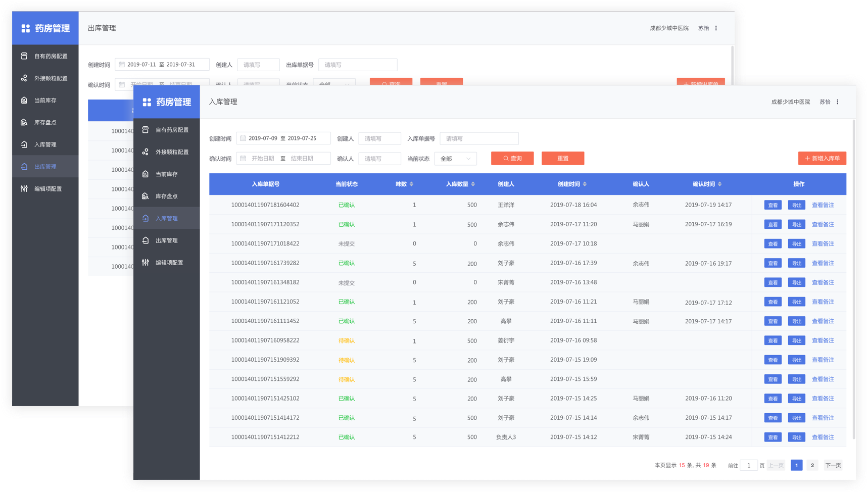Go to page 2 in pagination
868x493 pixels.
point(812,465)
